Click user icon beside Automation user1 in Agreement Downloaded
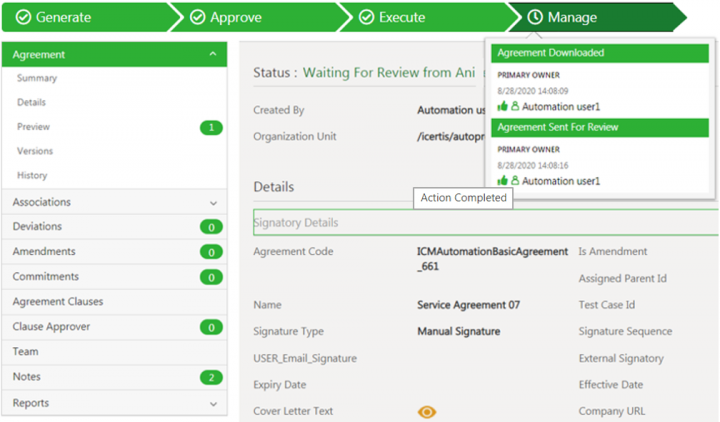Image resolution: width=720 pixels, height=422 pixels. click(x=515, y=105)
